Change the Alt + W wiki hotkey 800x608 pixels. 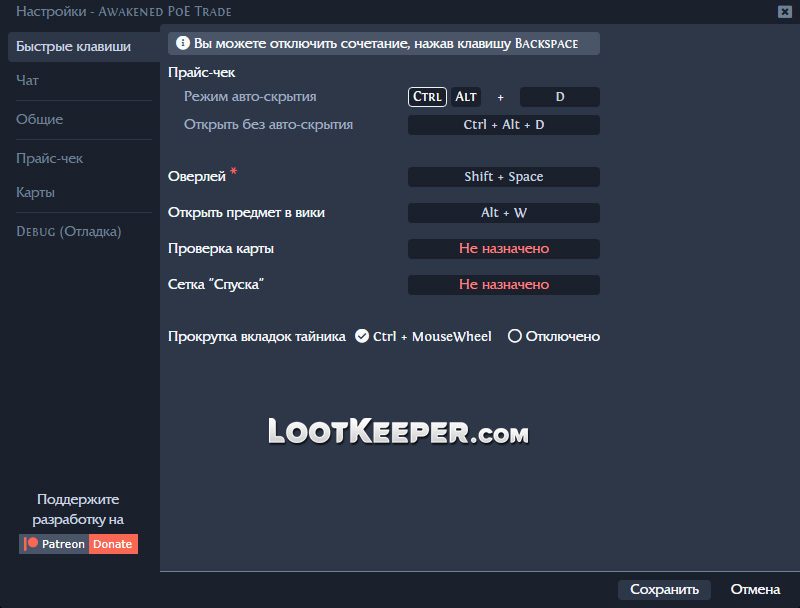[504, 213]
